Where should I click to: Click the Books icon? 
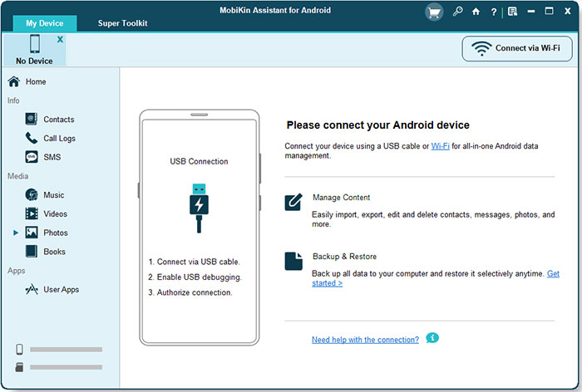(x=32, y=252)
